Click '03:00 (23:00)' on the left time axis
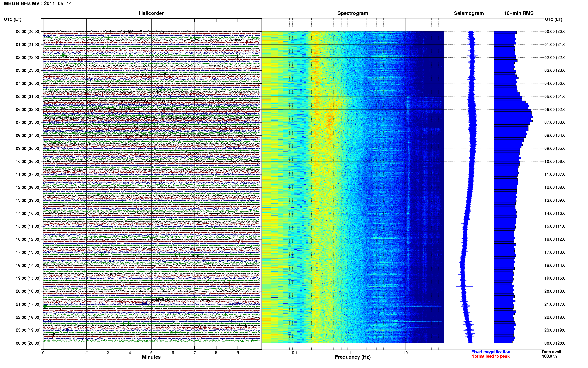 pos(28,71)
